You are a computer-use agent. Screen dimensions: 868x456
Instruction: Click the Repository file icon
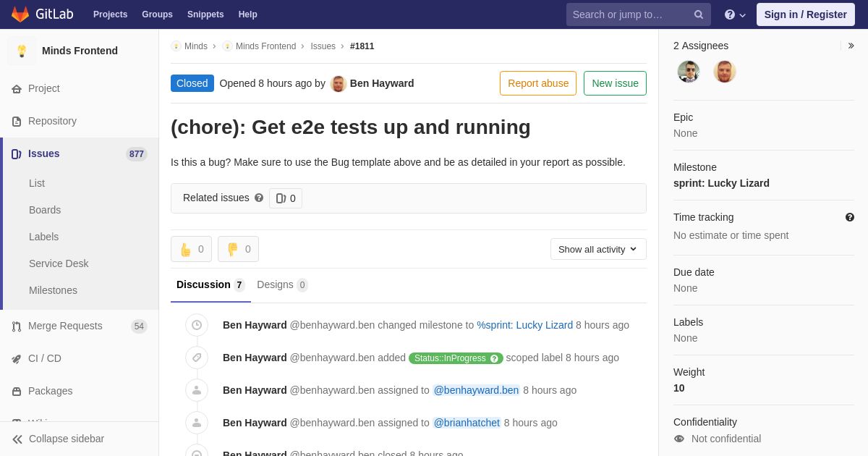17,122
